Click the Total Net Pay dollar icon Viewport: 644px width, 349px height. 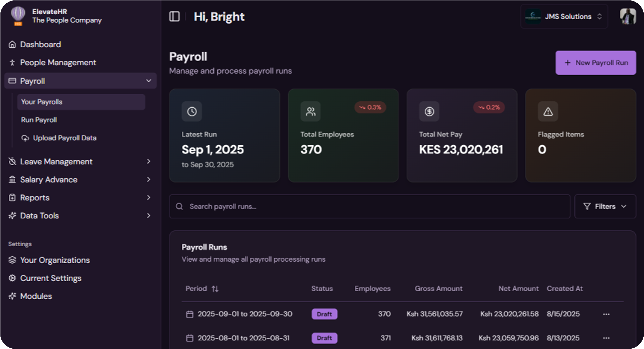(429, 111)
